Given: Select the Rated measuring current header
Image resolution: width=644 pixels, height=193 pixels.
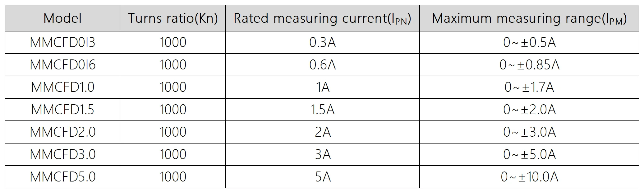Looking at the screenshot, I should pyautogui.click(x=322, y=18).
